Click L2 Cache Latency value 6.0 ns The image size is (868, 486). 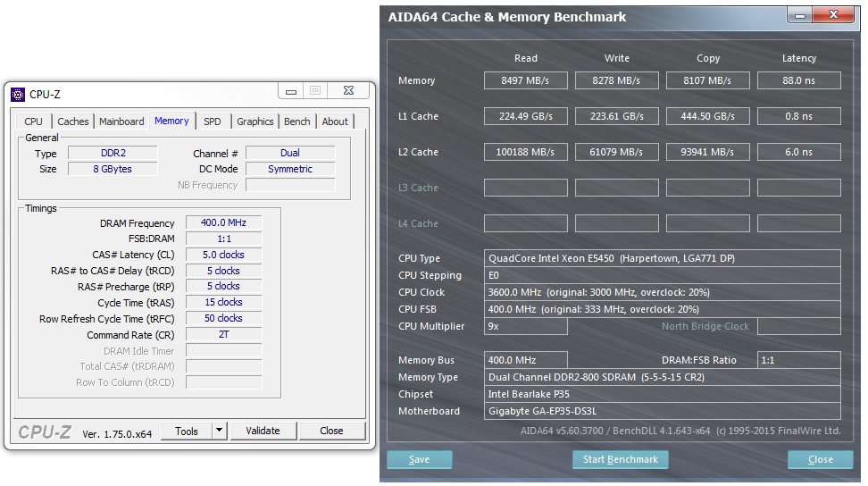click(799, 152)
